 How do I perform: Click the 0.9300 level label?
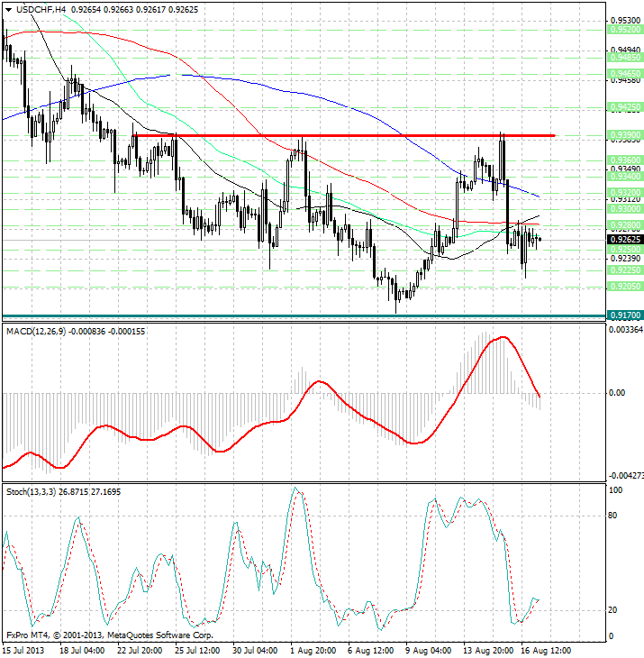coord(624,208)
